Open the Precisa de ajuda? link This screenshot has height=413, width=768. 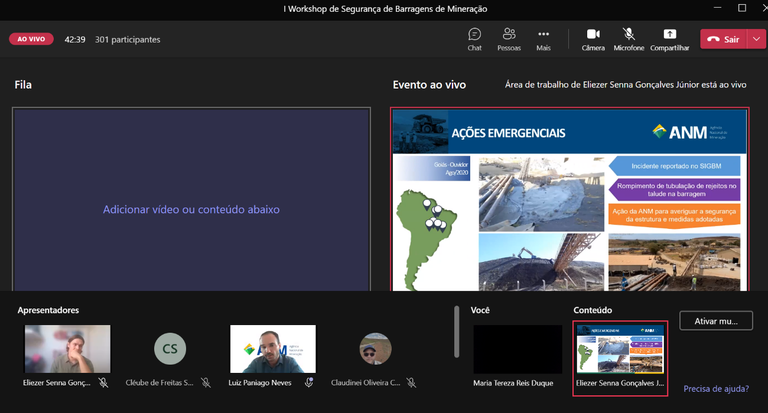pos(717,389)
